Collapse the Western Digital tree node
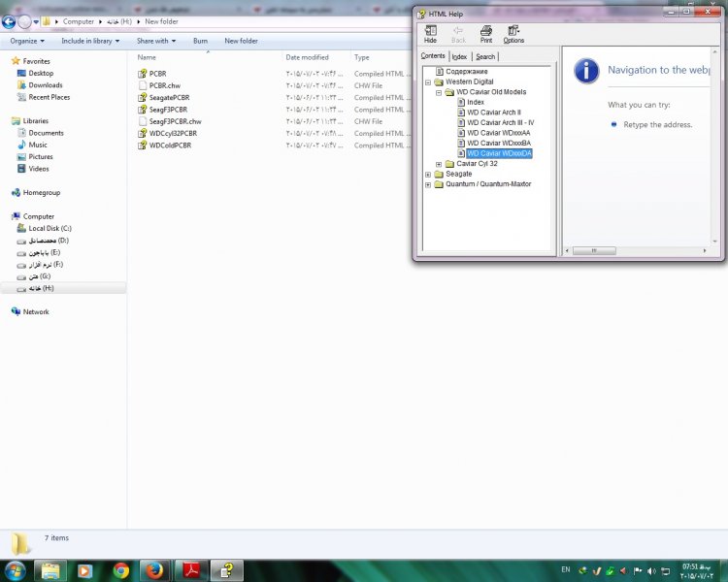 tap(428, 82)
